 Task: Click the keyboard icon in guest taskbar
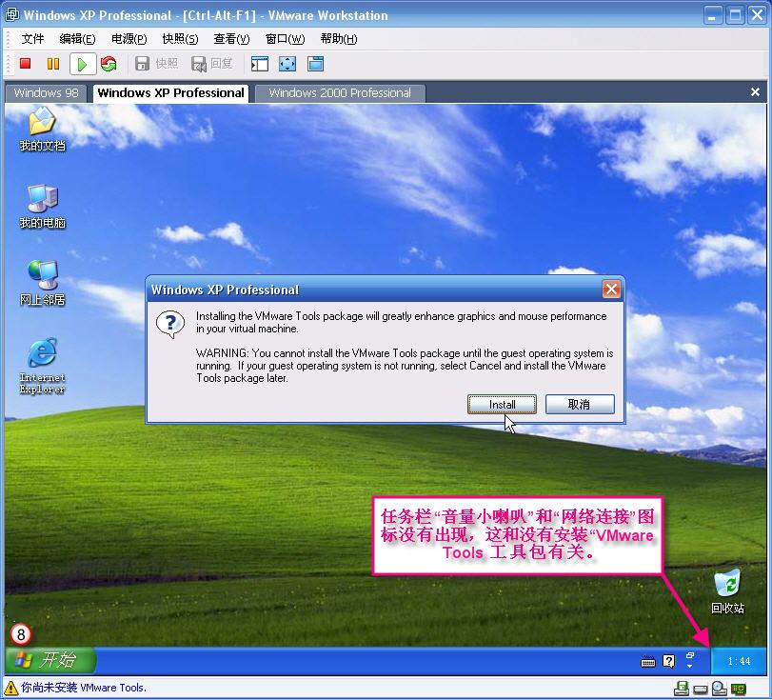[x=648, y=662]
